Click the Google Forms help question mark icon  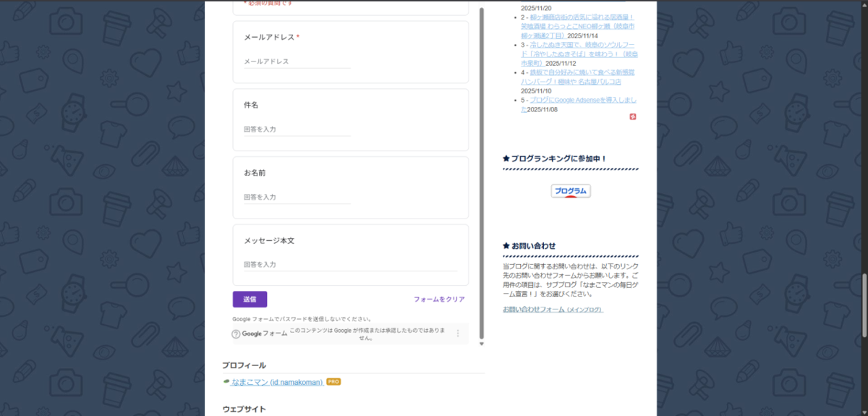tap(236, 334)
